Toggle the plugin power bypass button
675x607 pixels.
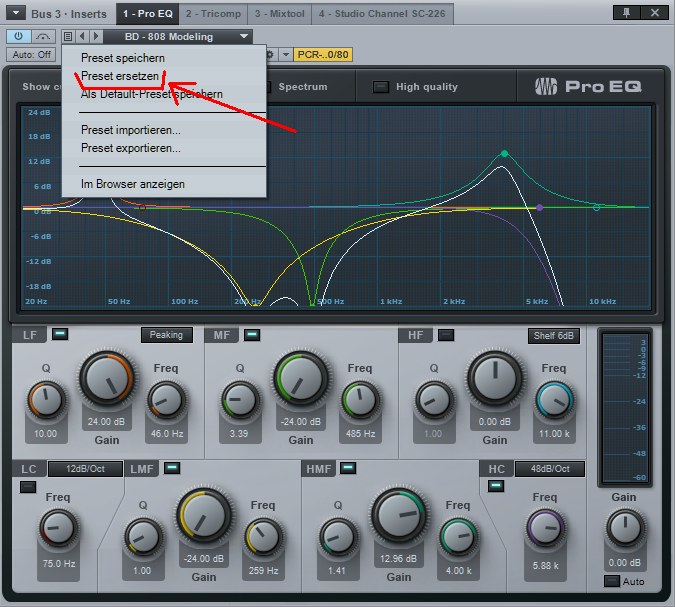[x=19, y=36]
